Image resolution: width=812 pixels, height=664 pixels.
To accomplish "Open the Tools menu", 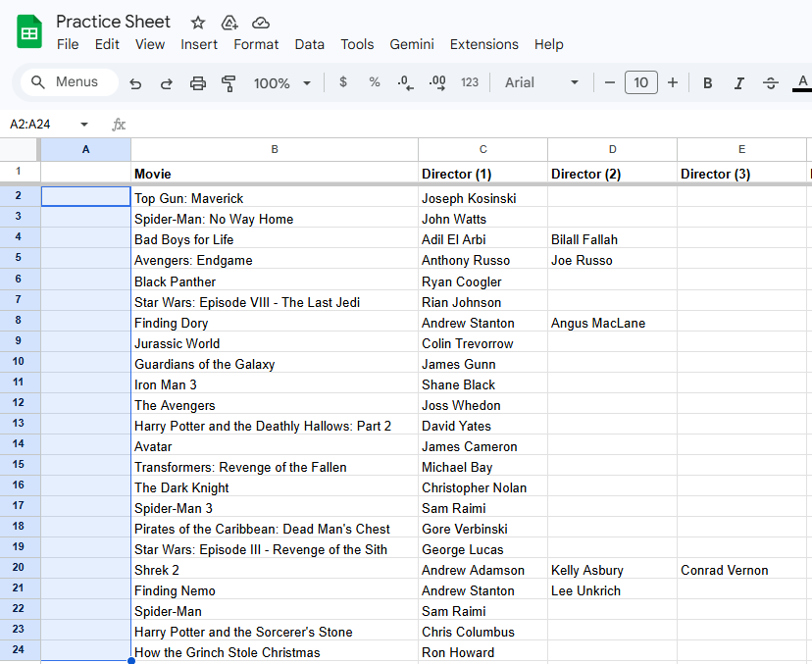I will pyautogui.click(x=357, y=44).
